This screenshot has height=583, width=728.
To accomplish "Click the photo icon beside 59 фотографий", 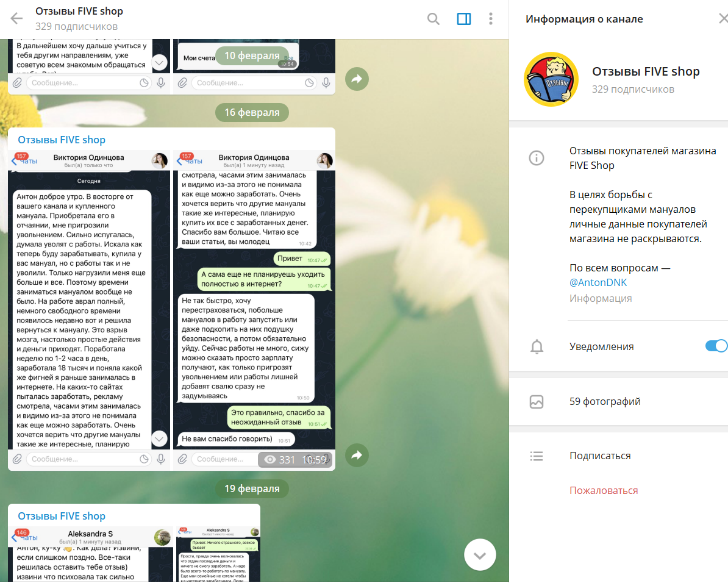I will 537,402.
